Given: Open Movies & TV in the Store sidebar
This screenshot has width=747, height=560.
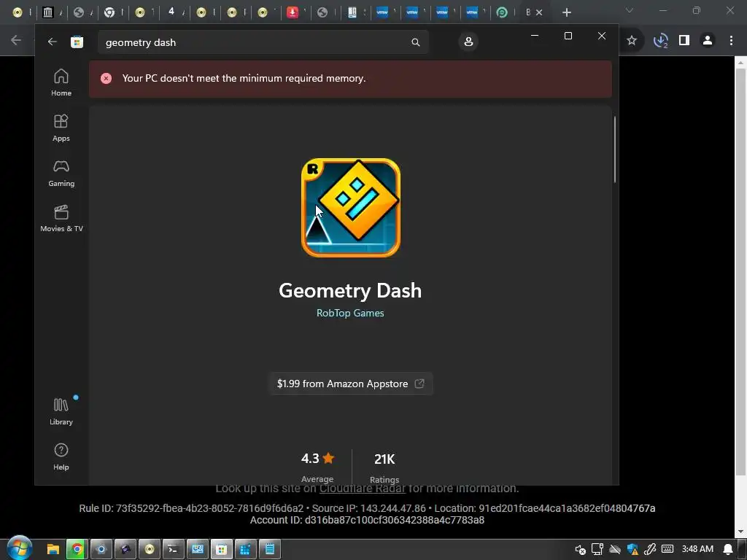Looking at the screenshot, I should [x=61, y=218].
